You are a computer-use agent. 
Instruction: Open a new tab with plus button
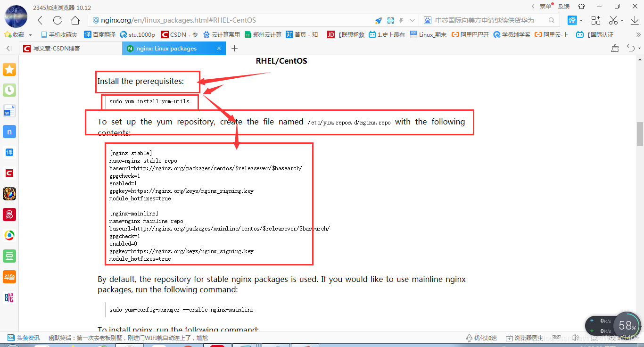pos(234,48)
